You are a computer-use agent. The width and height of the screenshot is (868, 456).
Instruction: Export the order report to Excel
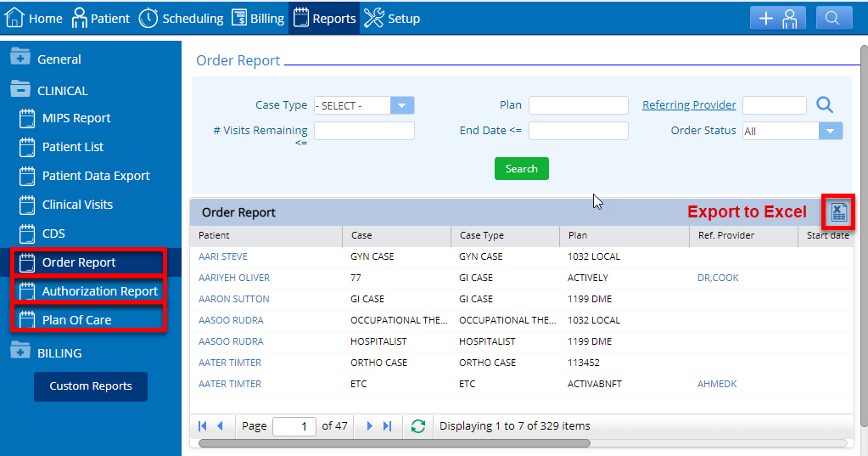click(x=838, y=212)
